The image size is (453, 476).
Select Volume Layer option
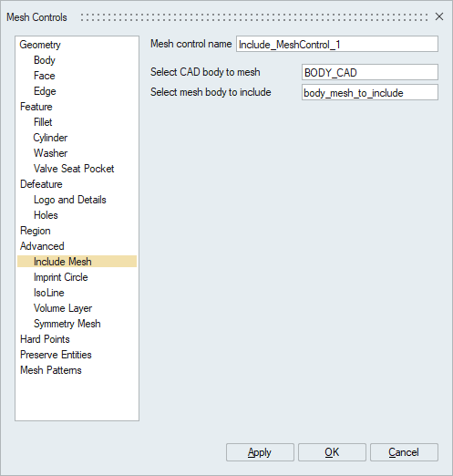63,308
